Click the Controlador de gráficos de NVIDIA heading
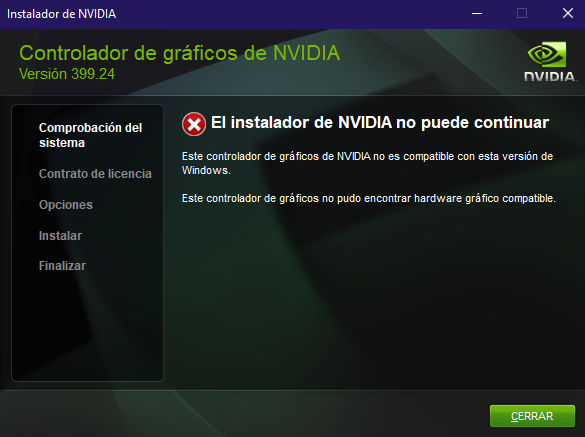585x437 pixels. point(179,53)
